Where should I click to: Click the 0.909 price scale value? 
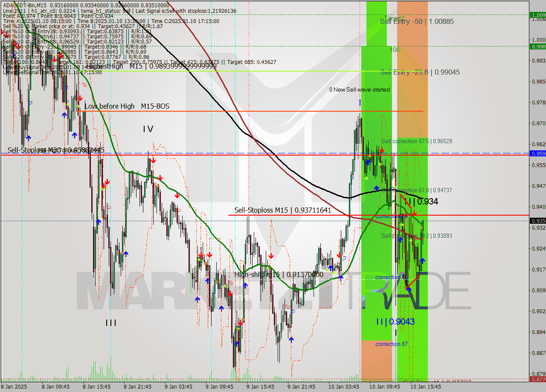[x=539, y=290]
